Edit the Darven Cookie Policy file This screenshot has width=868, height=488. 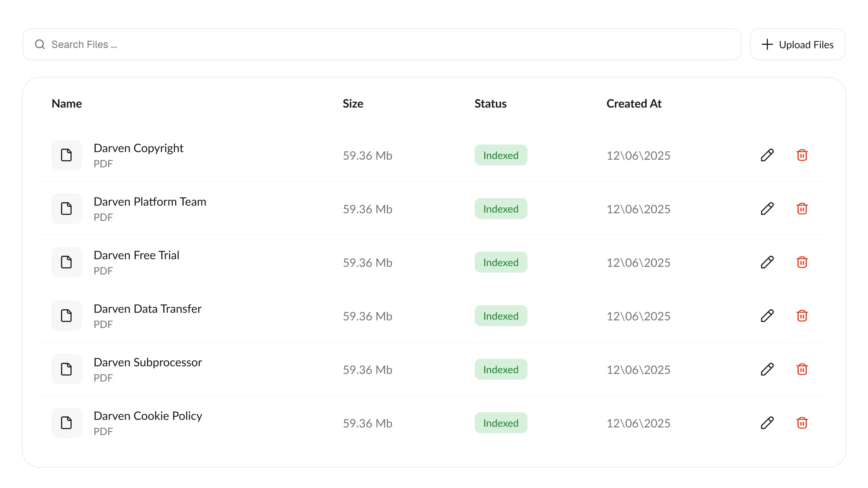coord(767,423)
